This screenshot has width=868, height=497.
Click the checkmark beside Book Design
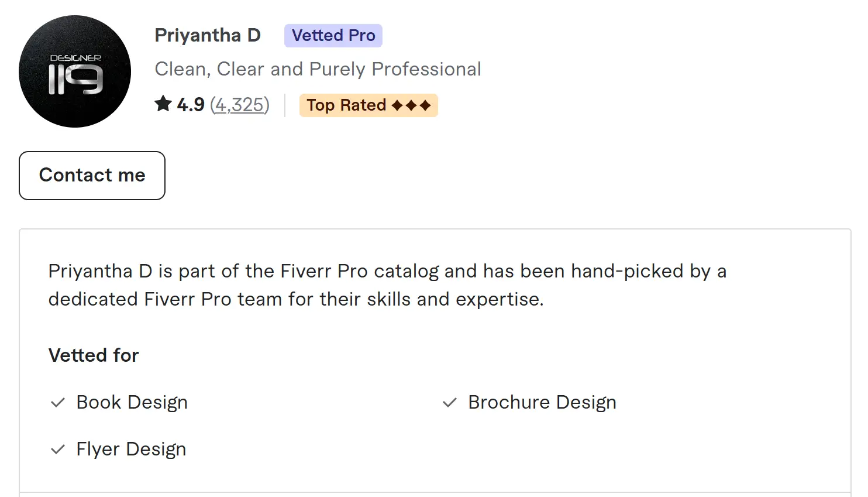58,403
